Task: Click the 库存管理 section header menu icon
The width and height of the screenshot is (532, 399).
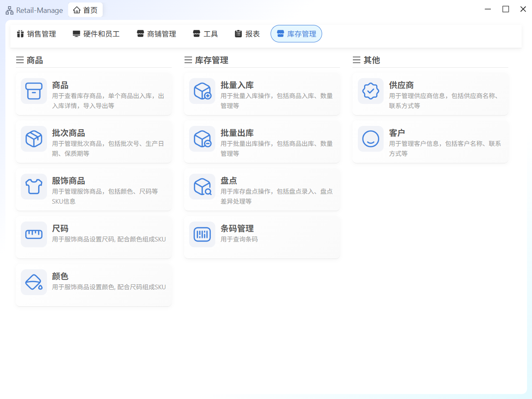Action: pyautogui.click(x=188, y=60)
